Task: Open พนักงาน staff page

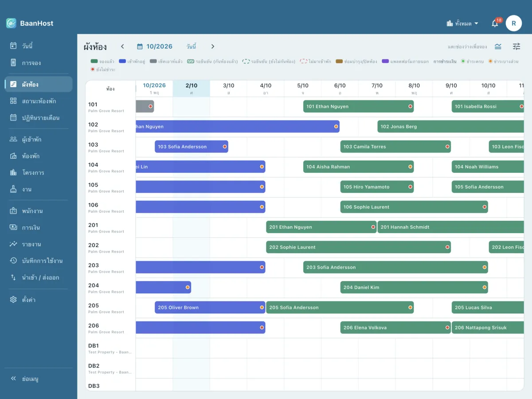Action: [39, 211]
